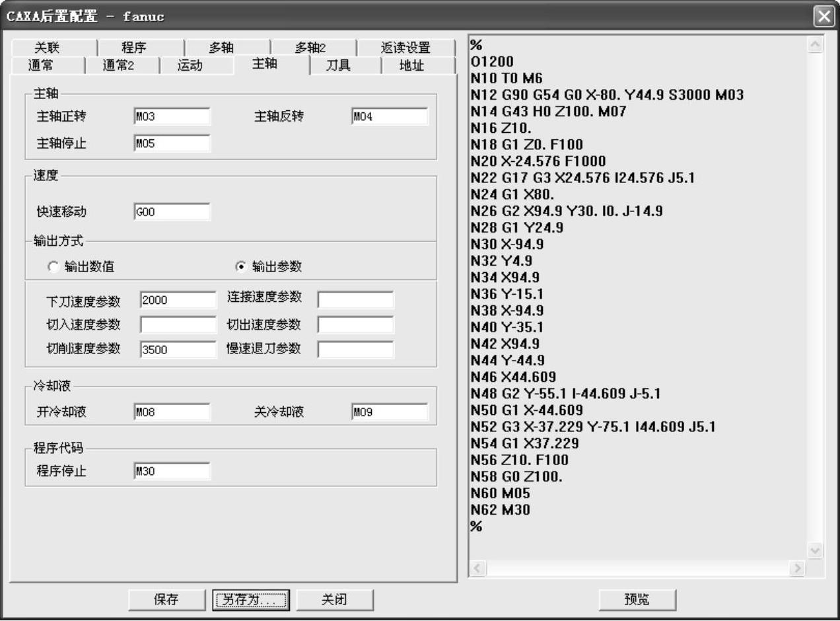840x621 pixels.
Task: Click the 快速移动 G00 field
Action: pyautogui.click(x=172, y=212)
